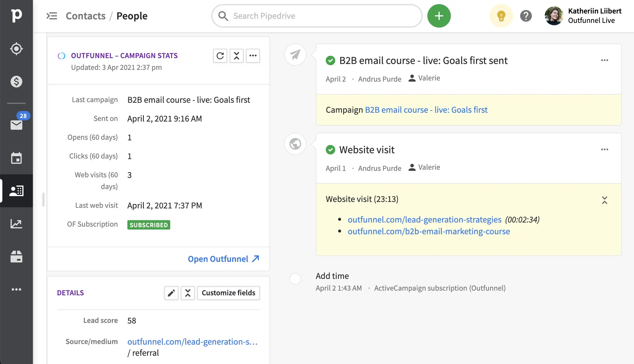This screenshot has height=364, width=634.
Task: Click the Search Pipedrive field
Action: pyautogui.click(x=316, y=16)
